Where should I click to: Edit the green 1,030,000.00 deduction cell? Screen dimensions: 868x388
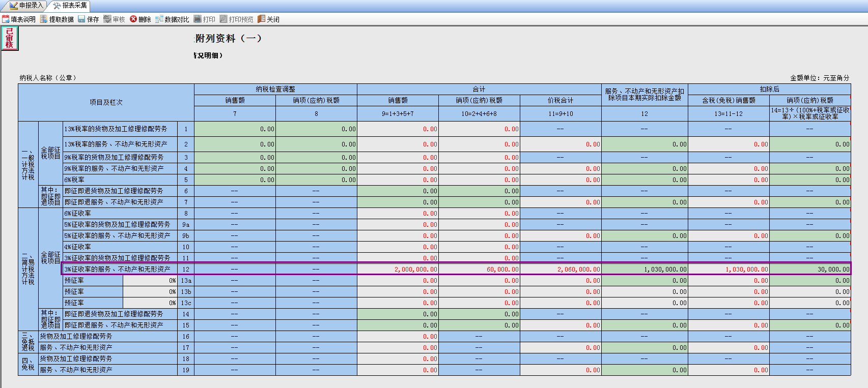(x=645, y=269)
